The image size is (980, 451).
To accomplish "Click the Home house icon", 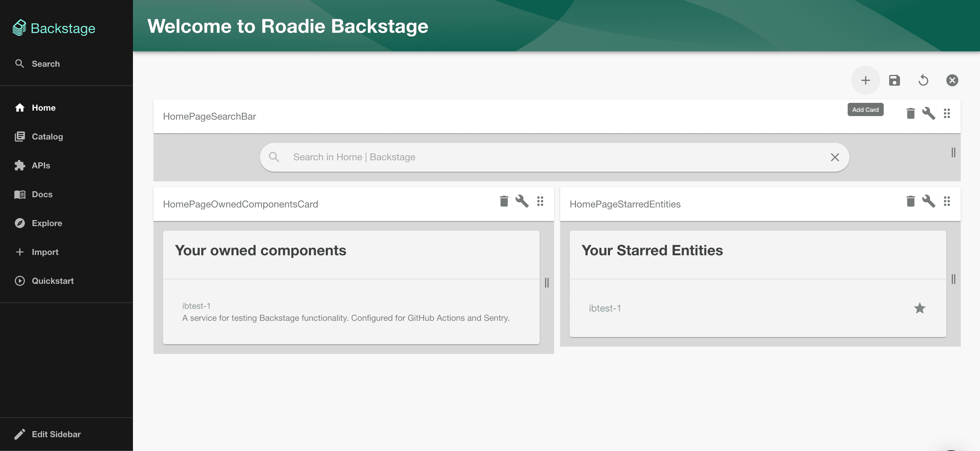I will pyautogui.click(x=20, y=108).
